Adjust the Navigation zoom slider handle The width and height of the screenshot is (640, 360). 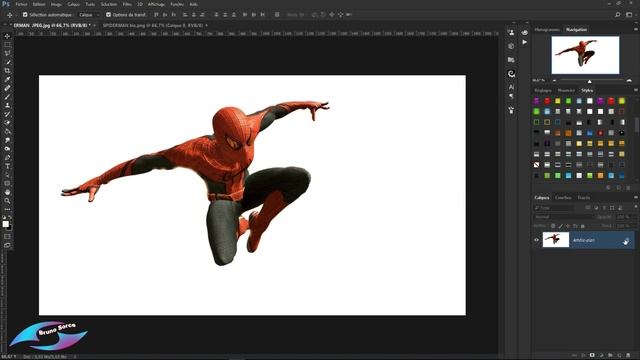coord(589,81)
